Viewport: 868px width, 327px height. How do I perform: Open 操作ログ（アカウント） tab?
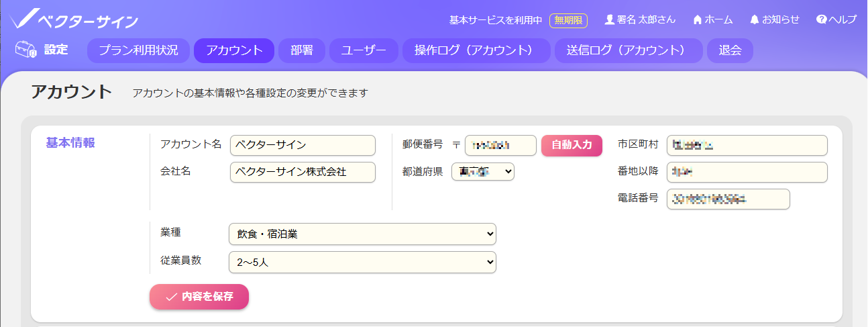click(x=476, y=51)
